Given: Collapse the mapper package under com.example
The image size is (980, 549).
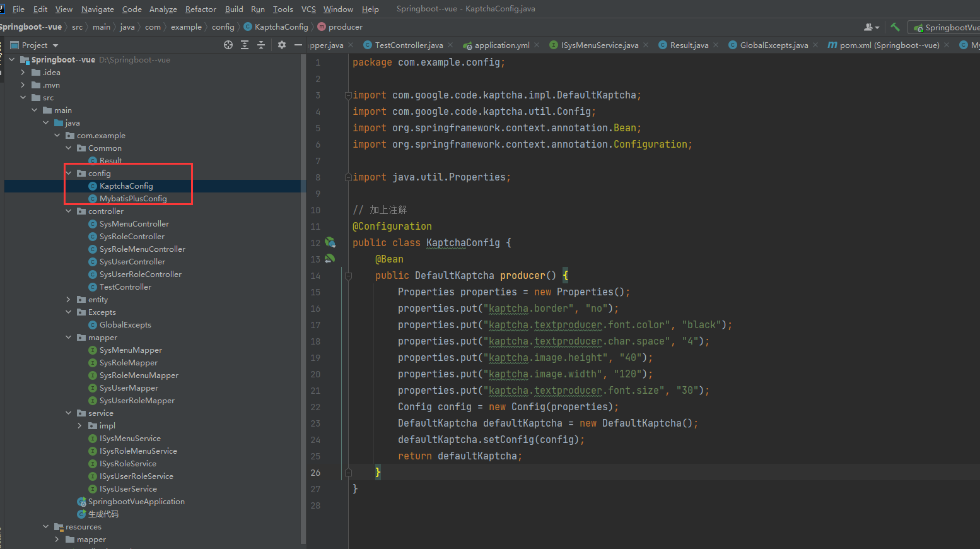Looking at the screenshot, I should pos(68,337).
